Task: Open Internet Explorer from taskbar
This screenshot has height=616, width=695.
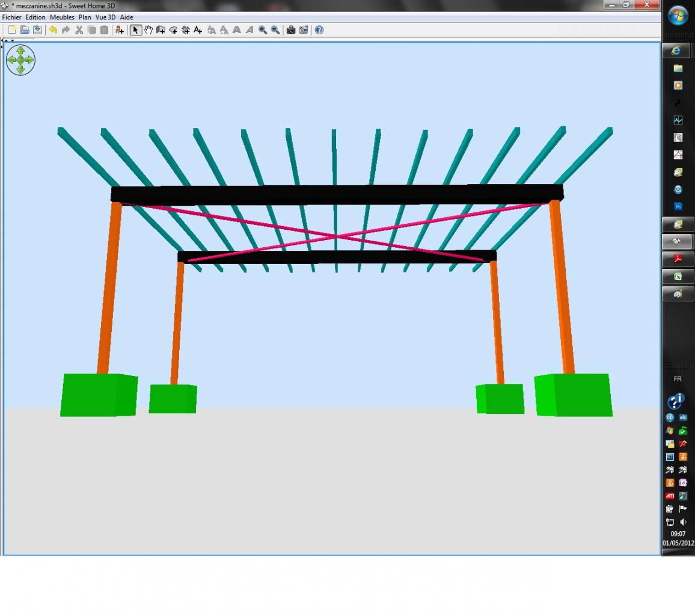Action: [x=677, y=51]
